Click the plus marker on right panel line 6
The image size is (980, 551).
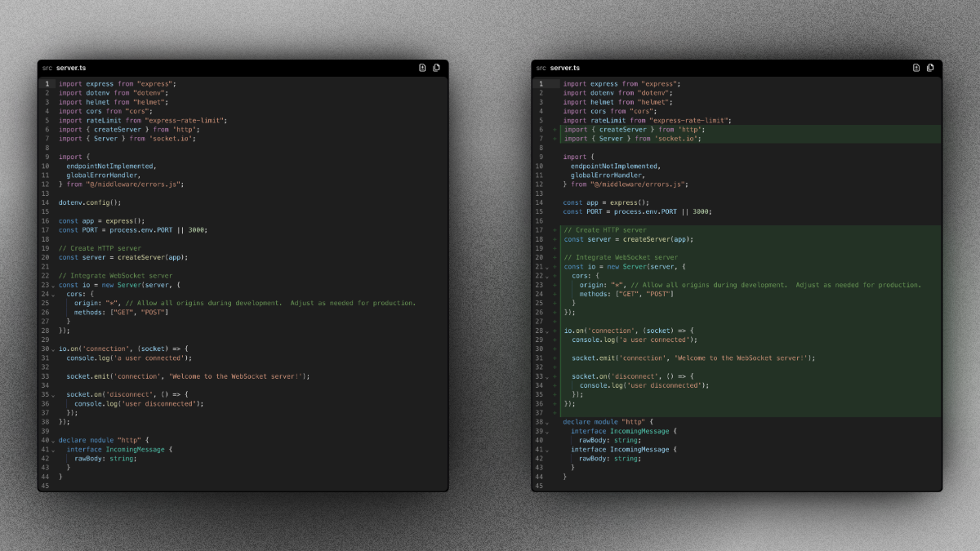555,130
